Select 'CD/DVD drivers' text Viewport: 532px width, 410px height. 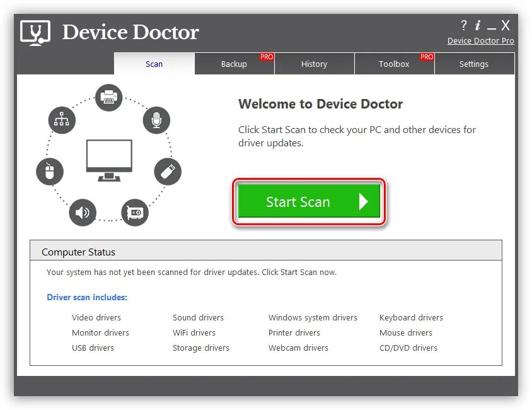click(x=408, y=348)
